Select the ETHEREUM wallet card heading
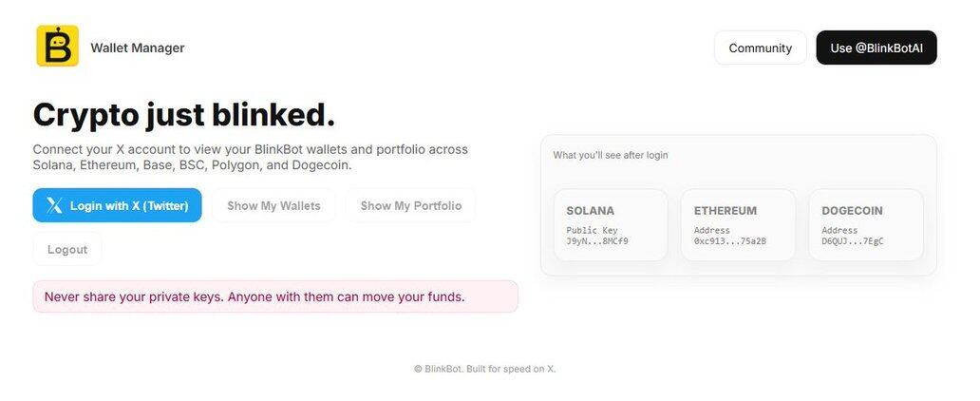Screen dimensions: 980x401 coord(725,211)
